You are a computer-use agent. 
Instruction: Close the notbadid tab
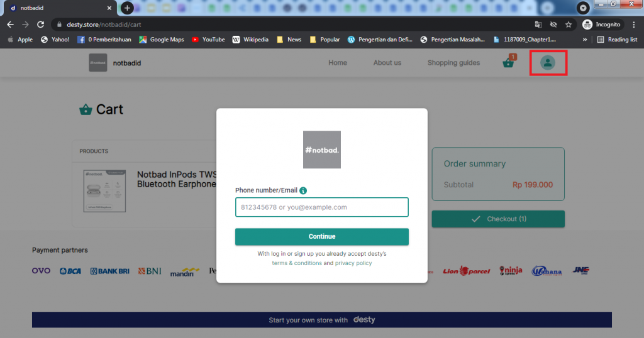[109, 8]
